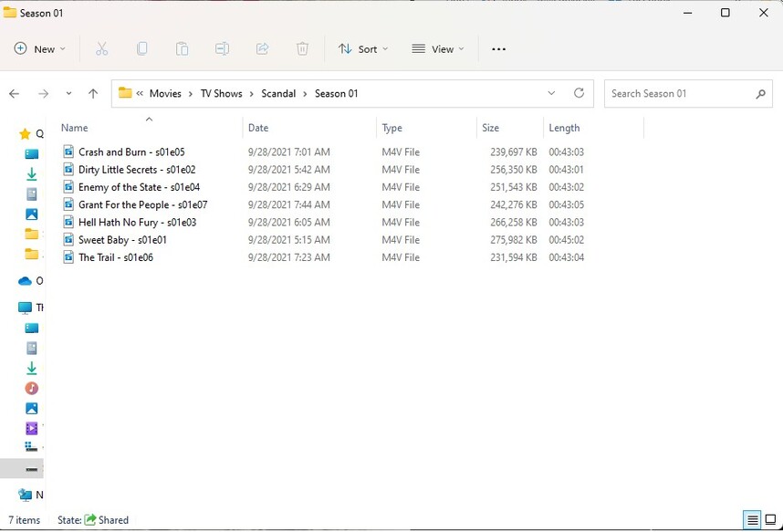Viewport: 783px width, 532px height.
Task: Select file Enemy of the State - s01e04
Action: pyautogui.click(x=139, y=187)
